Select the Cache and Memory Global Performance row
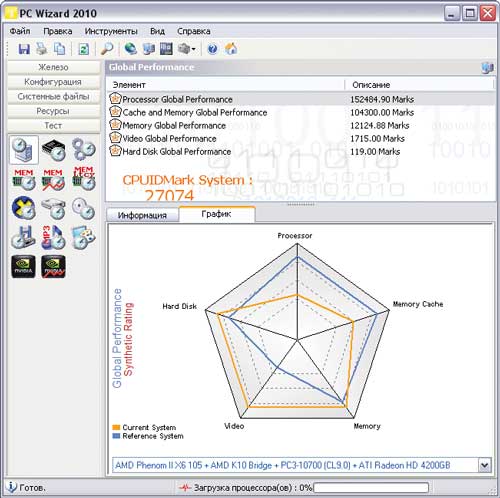Screen dimensions: 500x498 (x=300, y=112)
